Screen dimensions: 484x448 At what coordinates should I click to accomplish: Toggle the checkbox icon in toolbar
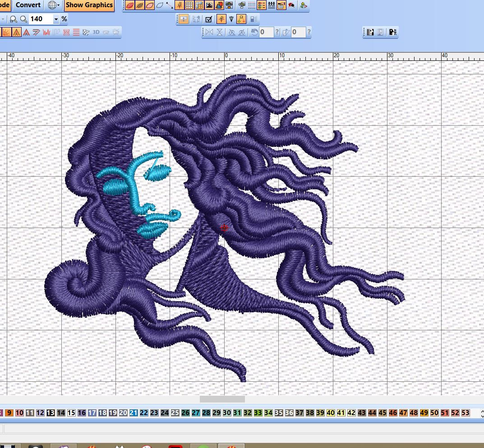coord(208,19)
